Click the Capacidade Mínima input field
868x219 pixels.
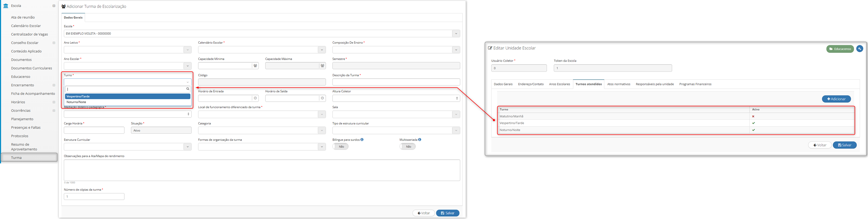(x=225, y=66)
